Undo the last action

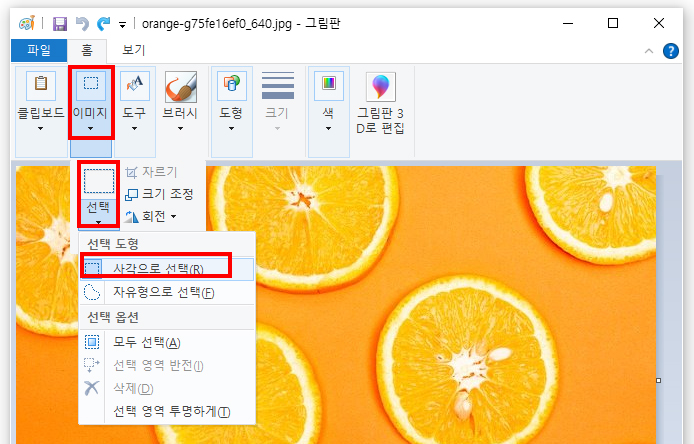82,23
